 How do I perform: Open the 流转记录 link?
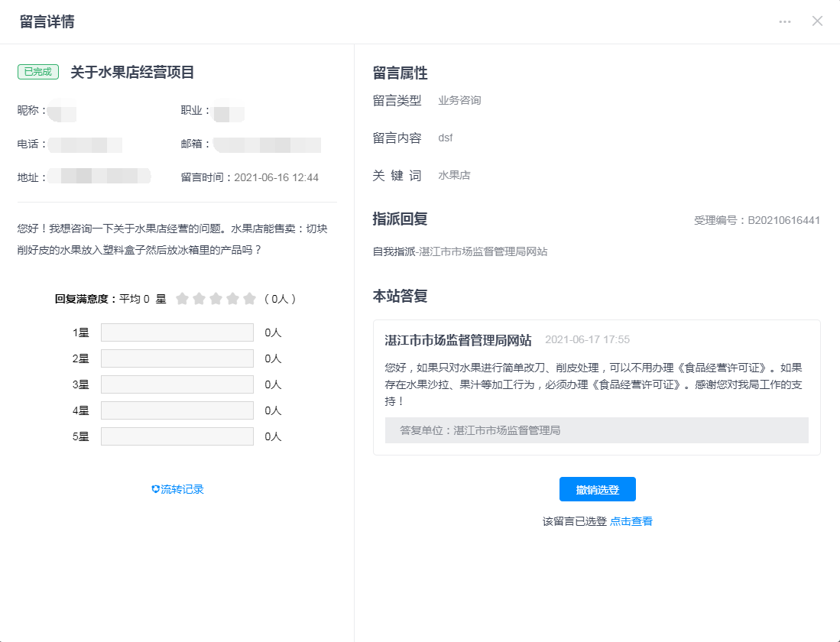pos(182,489)
